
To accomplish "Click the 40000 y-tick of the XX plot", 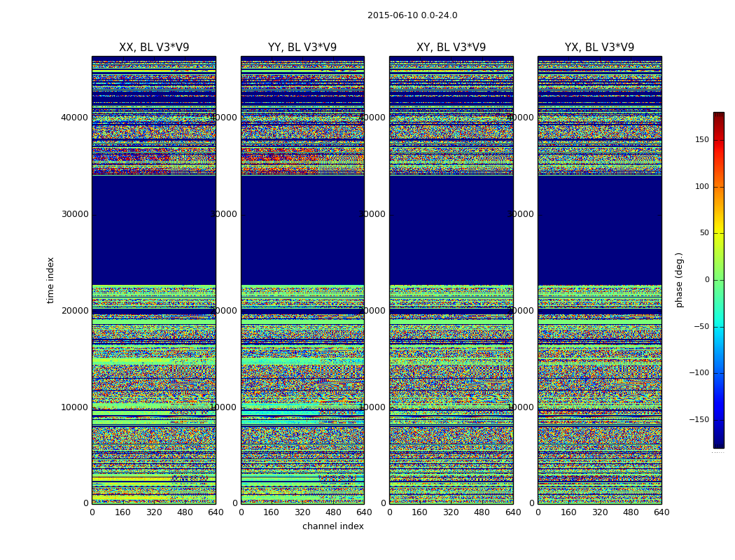I will pos(74,118).
